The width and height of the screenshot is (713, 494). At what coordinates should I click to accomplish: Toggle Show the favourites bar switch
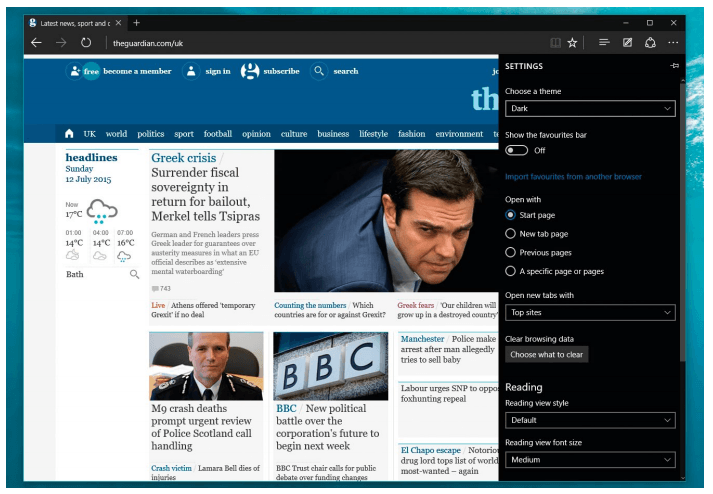517,151
